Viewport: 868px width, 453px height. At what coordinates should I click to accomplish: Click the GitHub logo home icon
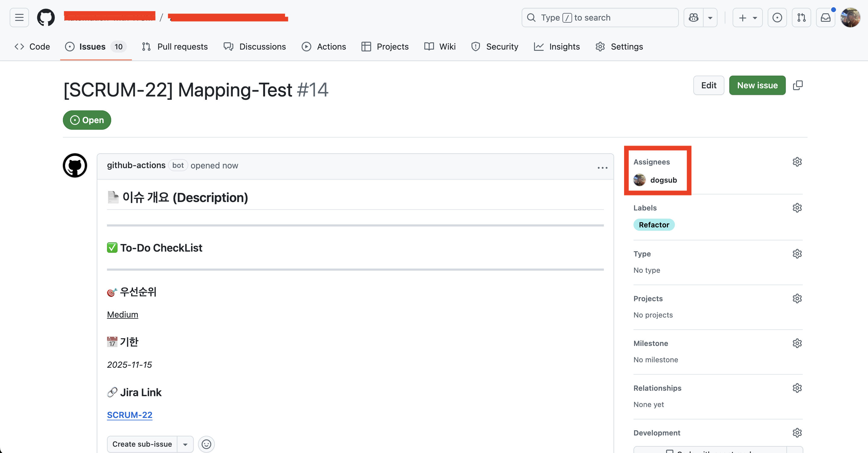[46, 18]
